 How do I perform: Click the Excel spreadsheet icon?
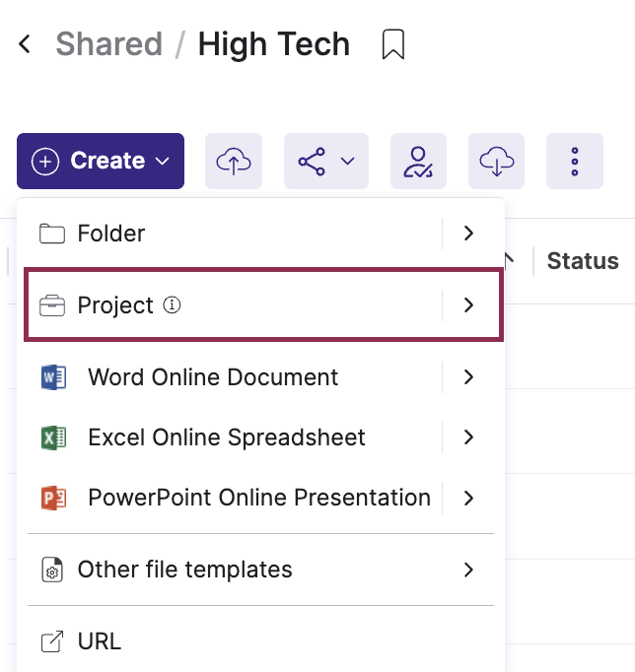53,437
